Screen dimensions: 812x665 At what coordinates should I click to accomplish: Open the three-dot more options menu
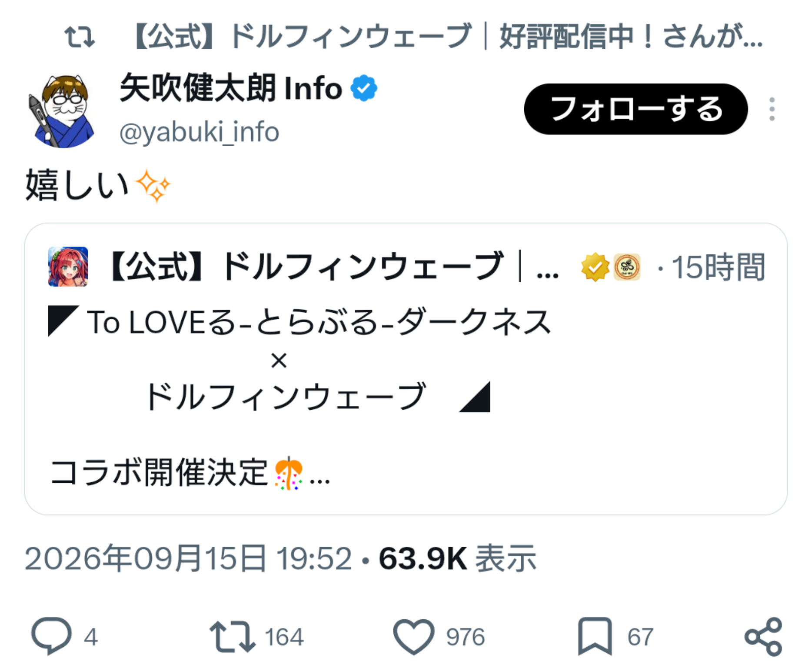point(772,109)
